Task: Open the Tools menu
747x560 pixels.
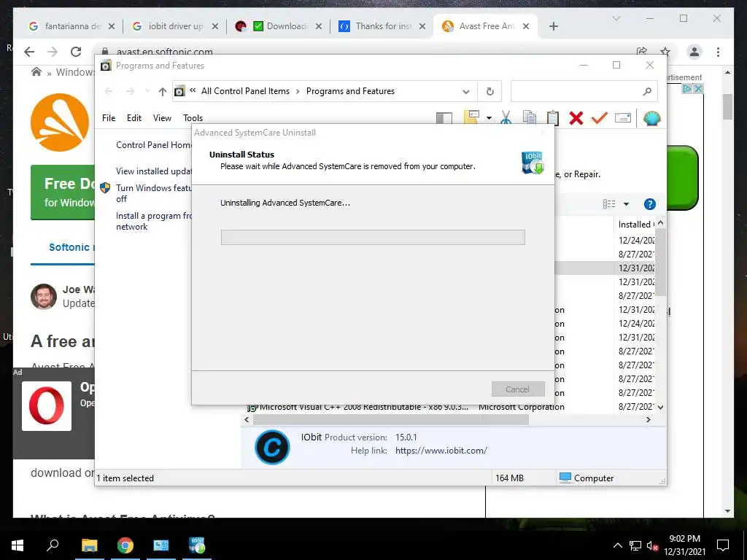Action: [193, 118]
